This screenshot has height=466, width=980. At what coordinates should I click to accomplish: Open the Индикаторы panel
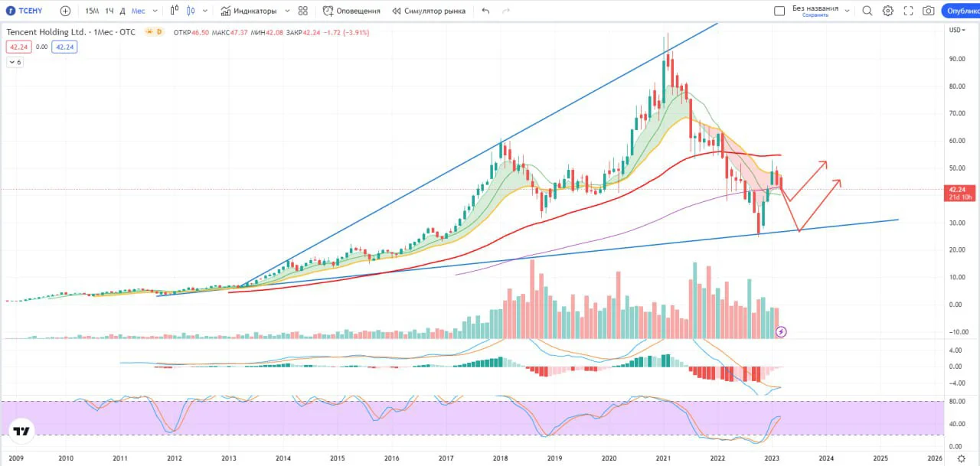click(x=249, y=11)
